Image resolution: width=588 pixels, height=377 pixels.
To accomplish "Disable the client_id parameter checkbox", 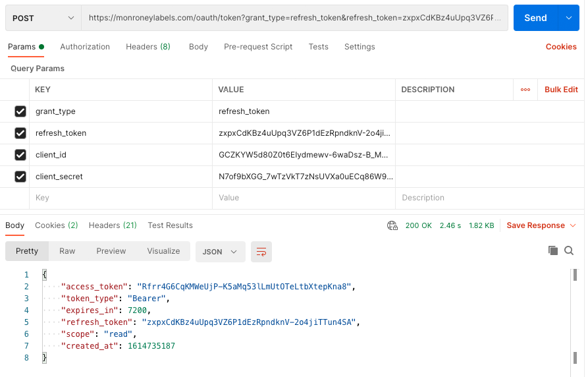I will tap(20, 155).
